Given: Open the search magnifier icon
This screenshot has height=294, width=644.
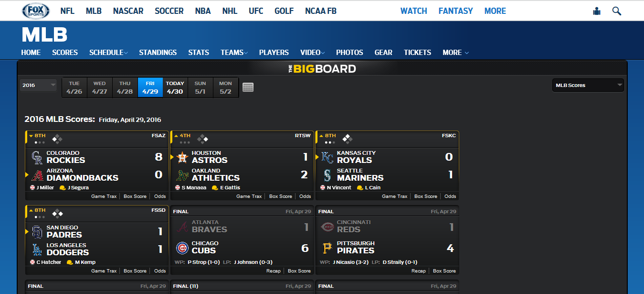Looking at the screenshot, I should pyautogui.click(x=616, y=11).
